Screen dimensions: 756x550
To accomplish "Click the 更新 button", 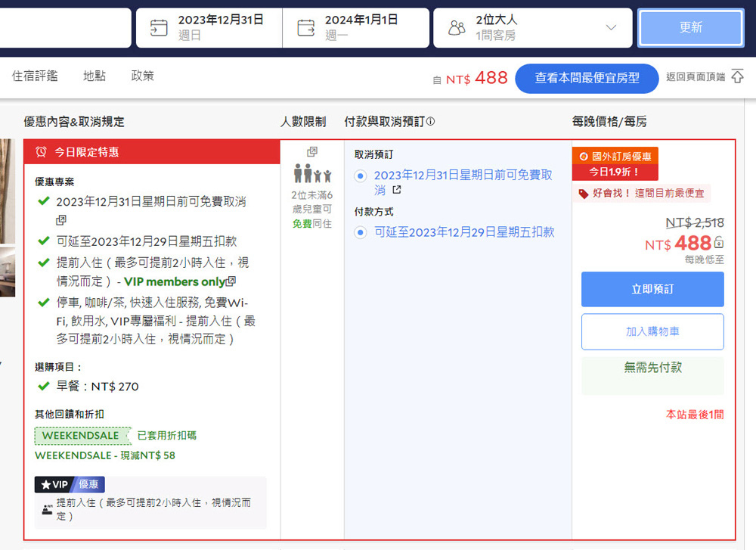I will point(690,27).
